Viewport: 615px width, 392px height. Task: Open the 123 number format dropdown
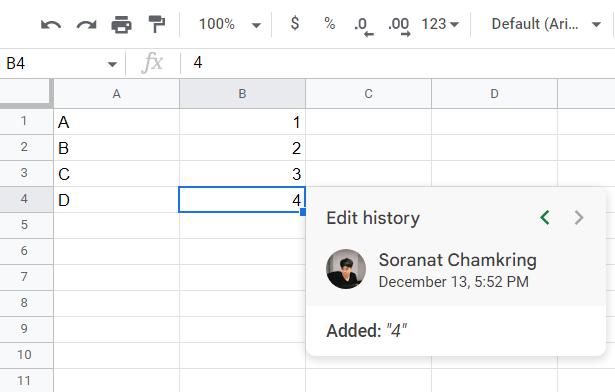(440, 24)
